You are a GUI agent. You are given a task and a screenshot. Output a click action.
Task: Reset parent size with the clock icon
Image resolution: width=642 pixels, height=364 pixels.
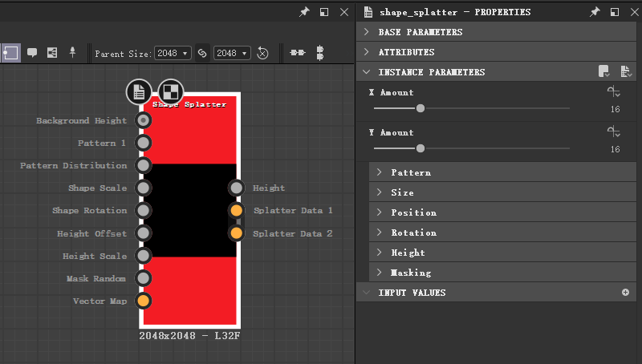[262, 53]
